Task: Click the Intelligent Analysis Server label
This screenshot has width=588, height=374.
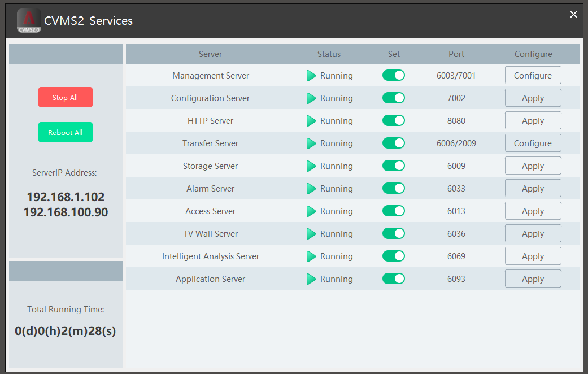Action: point(210,256)
